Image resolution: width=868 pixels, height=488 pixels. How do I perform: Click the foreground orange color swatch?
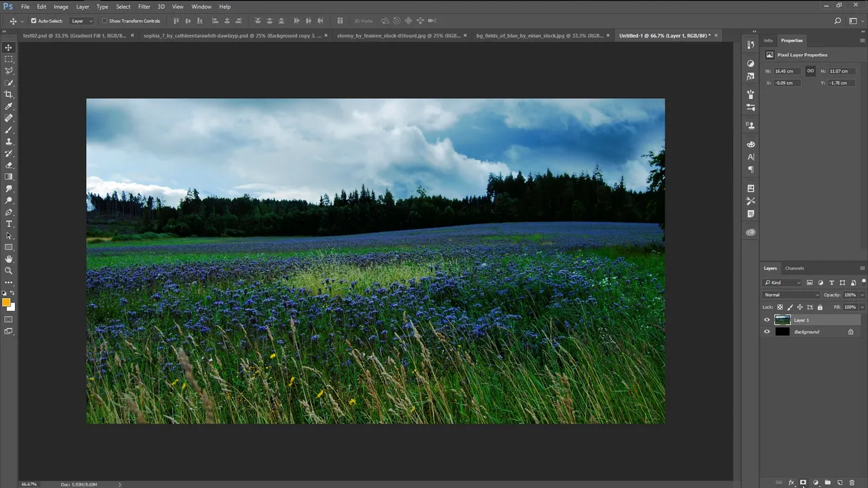(6, 302)
